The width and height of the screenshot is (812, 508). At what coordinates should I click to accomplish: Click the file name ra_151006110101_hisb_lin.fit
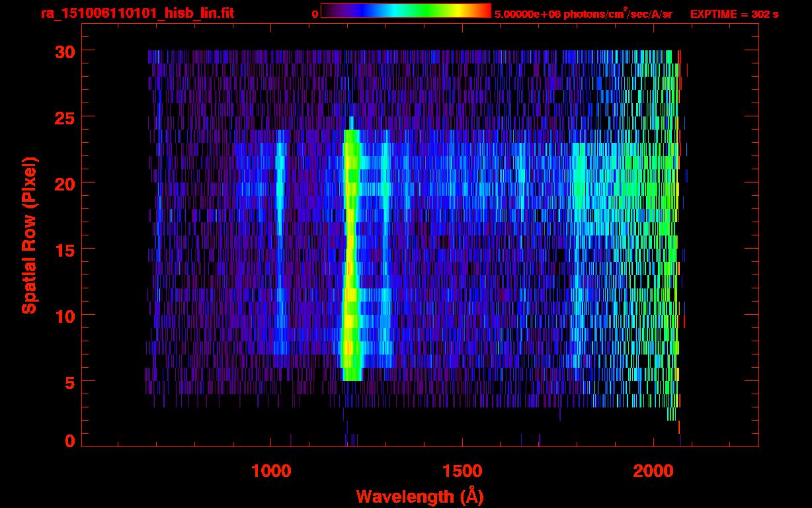tap(137, 13)
